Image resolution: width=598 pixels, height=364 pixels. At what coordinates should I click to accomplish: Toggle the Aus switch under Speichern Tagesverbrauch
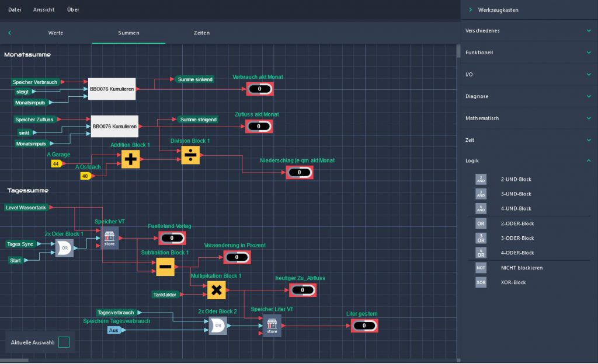coord(114,330)
